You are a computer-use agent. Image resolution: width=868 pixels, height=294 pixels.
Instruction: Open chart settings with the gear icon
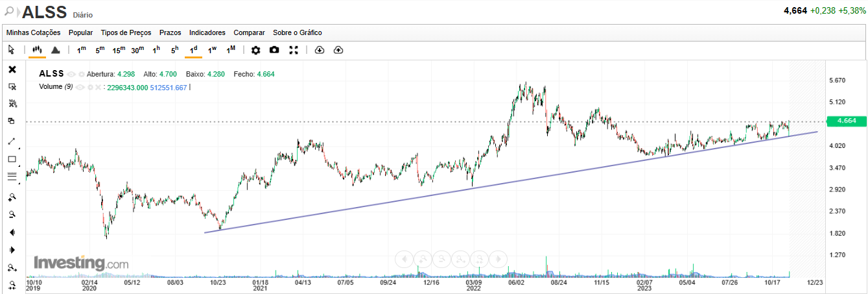(255, 50)
